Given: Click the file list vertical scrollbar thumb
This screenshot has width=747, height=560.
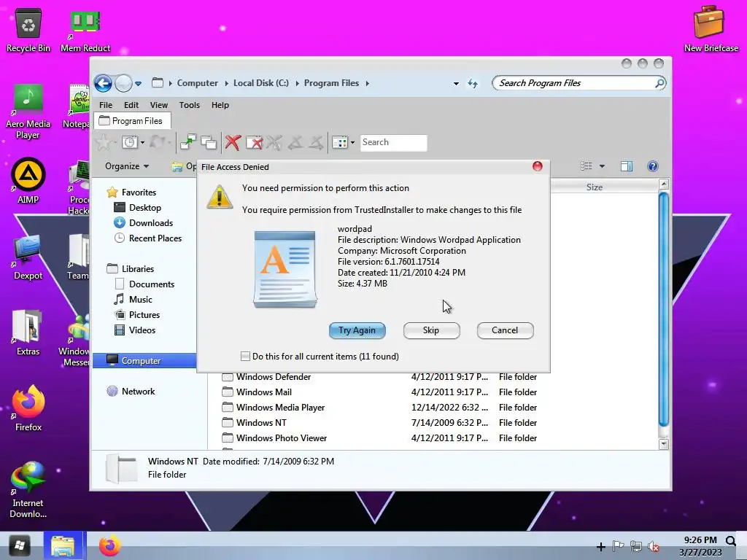Looking at the screenshot, I should tap(664, 309).
